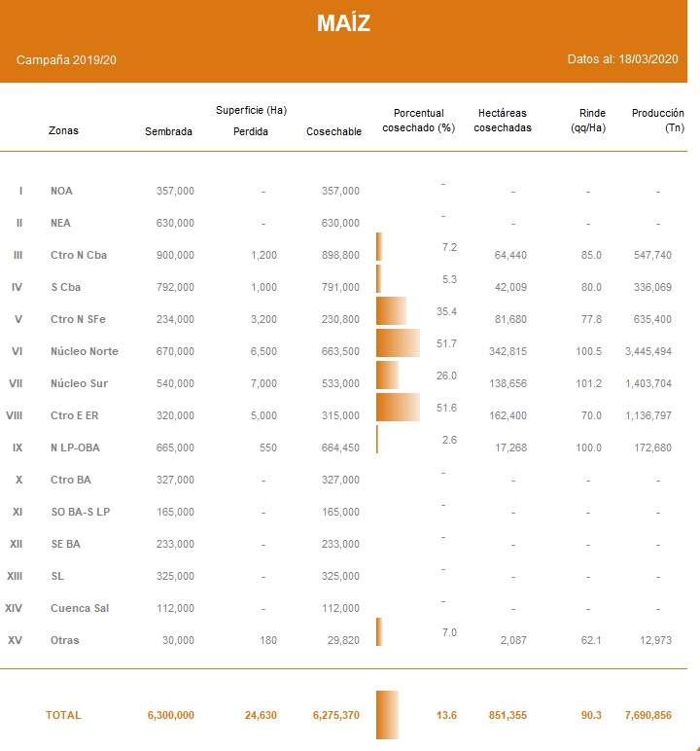Click the TOTAL row percentage bar
Viewport: 700px width, 751px height.
coord(387,715)
